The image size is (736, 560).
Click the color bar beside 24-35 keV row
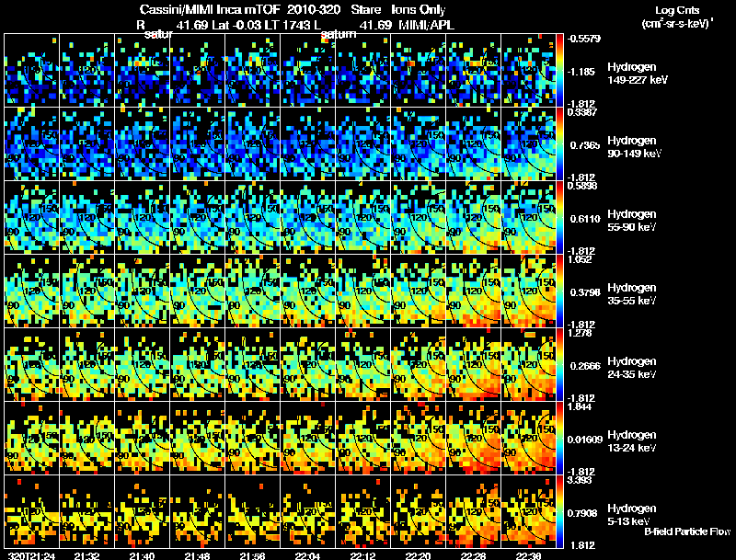click(559, 365)
